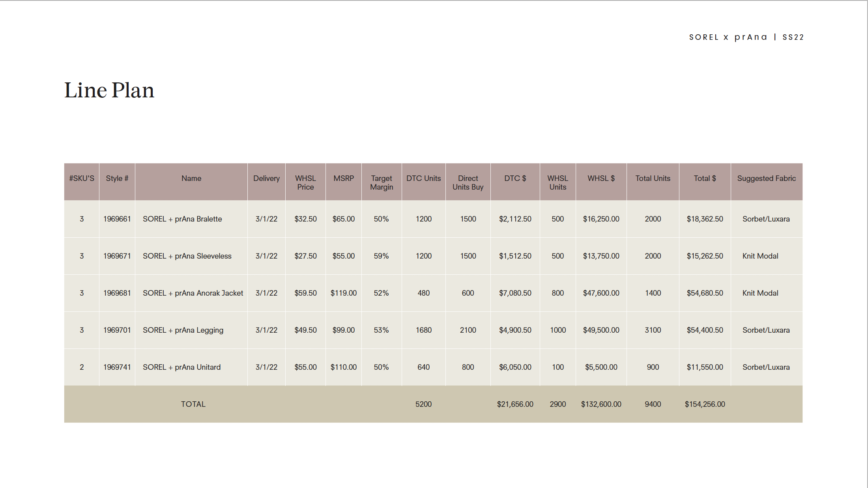Select style number 1969701 cell
Viewport: 868px width, 488px height.
(117, 330)
